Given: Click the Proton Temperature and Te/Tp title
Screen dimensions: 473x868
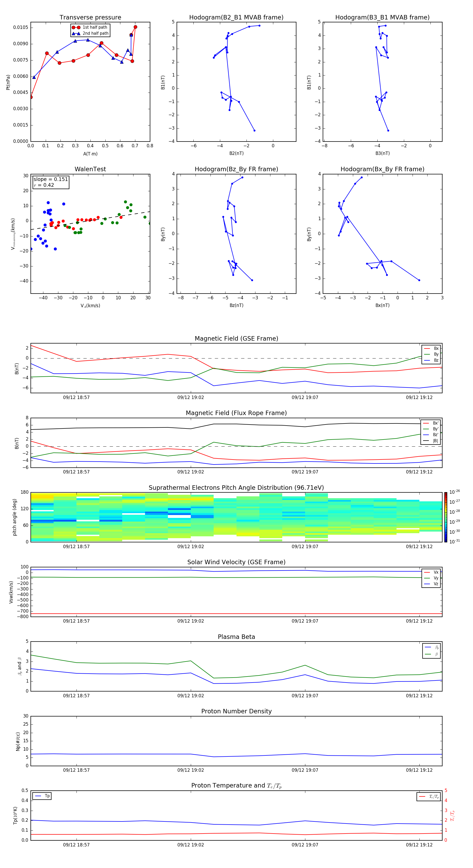Looking at the screenshot, I should point(236,786).
